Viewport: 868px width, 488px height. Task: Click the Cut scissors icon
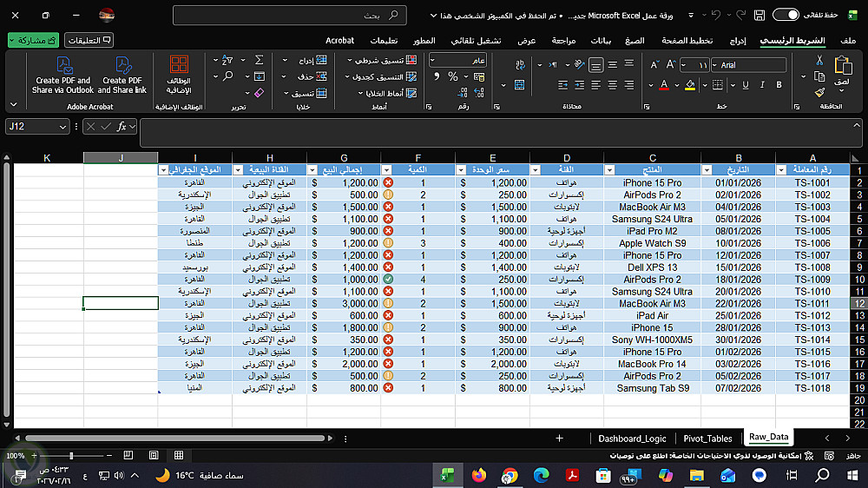(x=819, y=60)
